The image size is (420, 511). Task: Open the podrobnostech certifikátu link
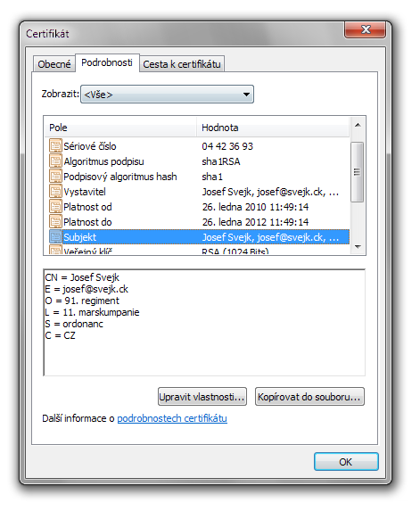coord(172,418)
